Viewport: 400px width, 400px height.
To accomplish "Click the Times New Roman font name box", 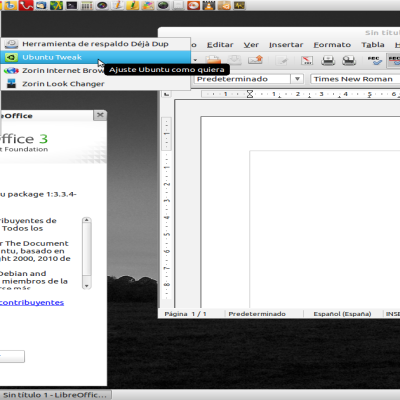I will (355, 79).
